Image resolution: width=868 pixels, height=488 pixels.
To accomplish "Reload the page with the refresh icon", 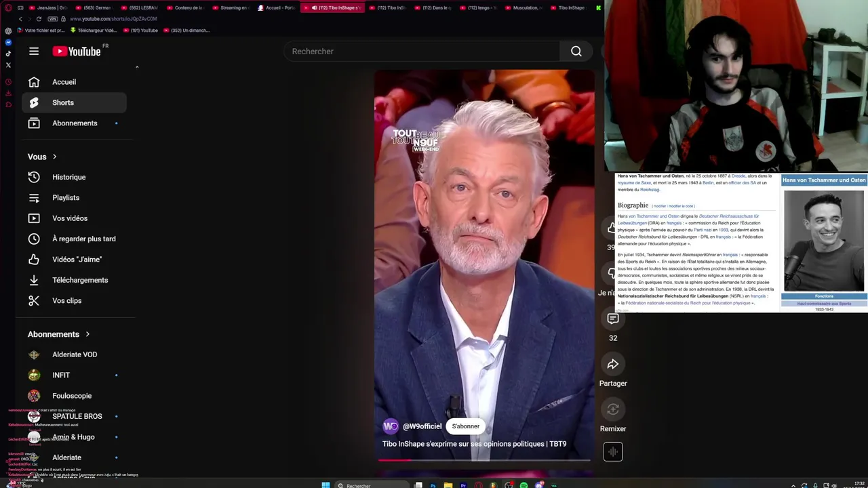I will [x=39, y=19].
